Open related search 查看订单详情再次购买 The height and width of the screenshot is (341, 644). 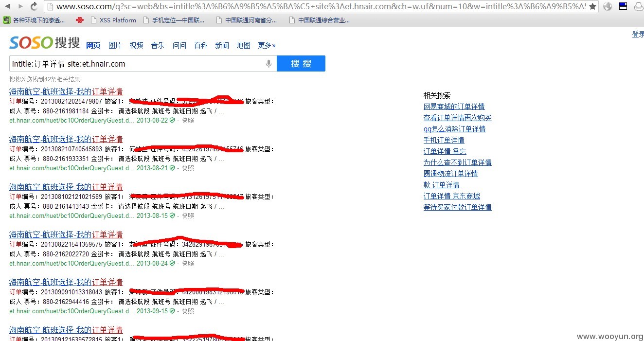[x=458, y=118]
